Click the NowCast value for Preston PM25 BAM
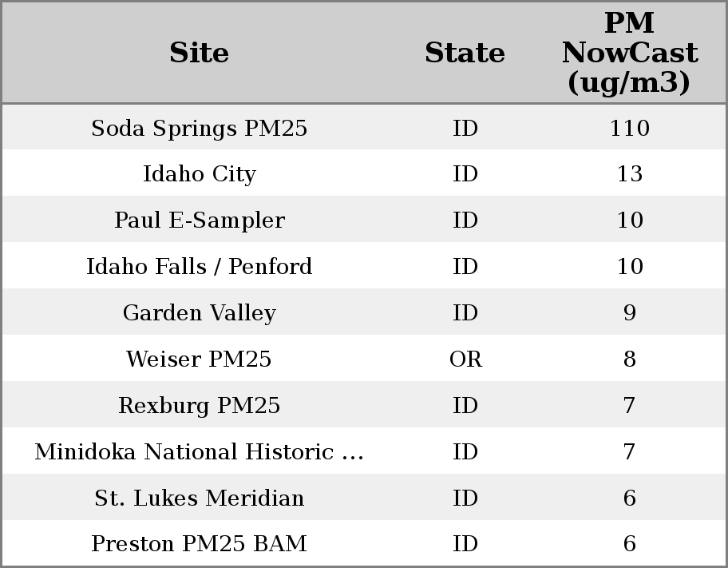 (629, 544)
